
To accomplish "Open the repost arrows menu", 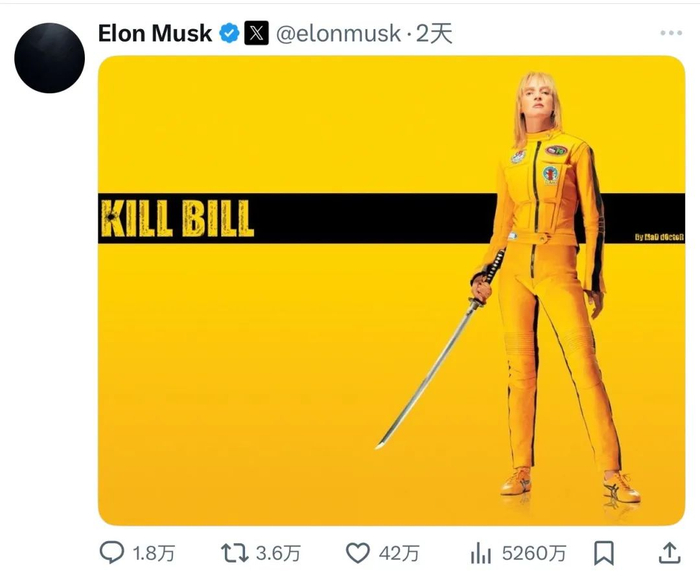I will (x=233, y=552).
